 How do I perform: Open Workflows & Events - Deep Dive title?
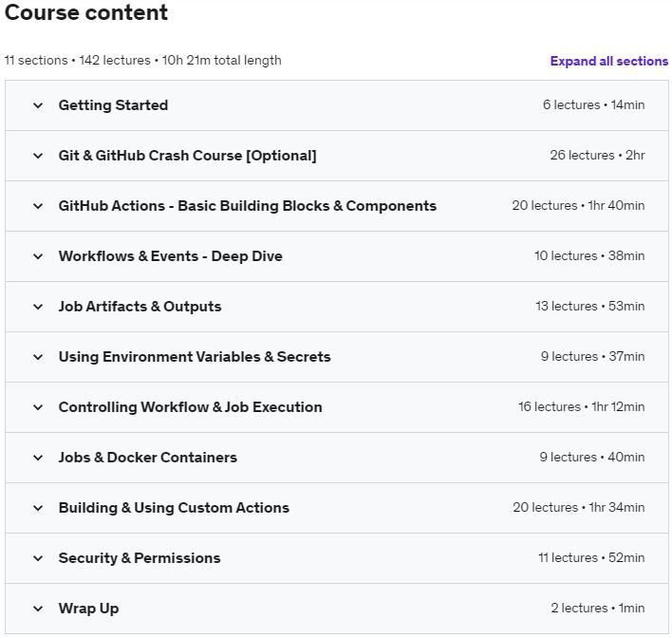coord(170,256)
